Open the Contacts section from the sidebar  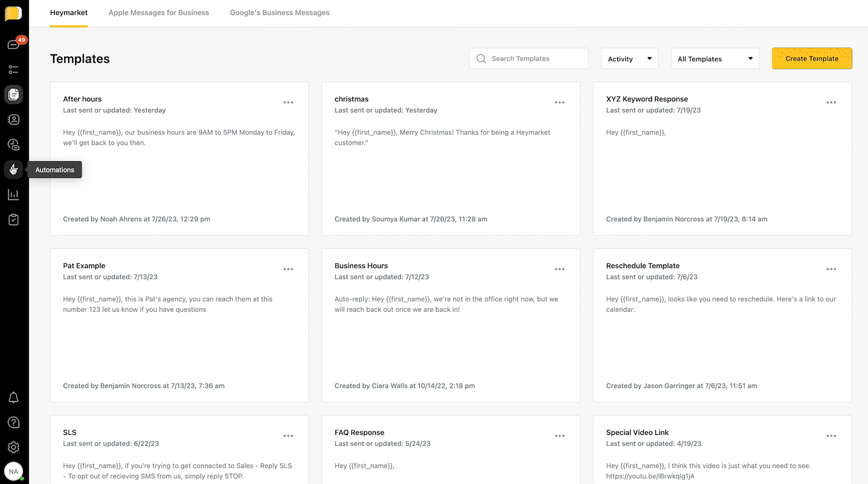pos(13,120)
